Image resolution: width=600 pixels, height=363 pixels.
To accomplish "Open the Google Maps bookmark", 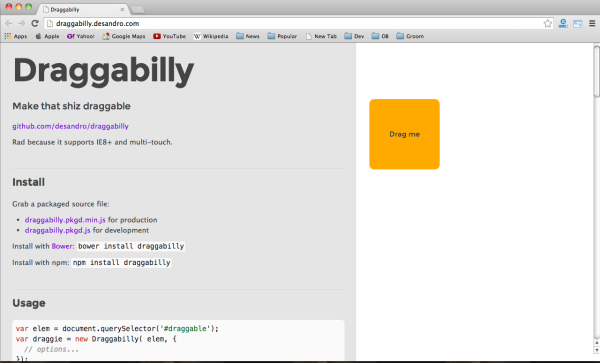I will click(124, 36).
